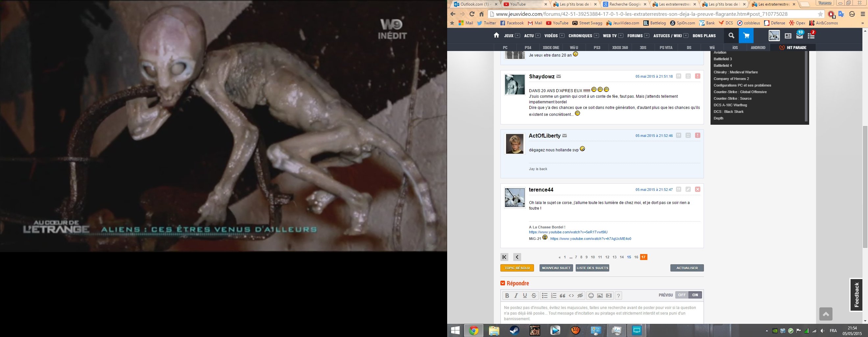Click the ACTUALISER button
The height and width of the screenshot is (337, 868).
coord(687,268)
